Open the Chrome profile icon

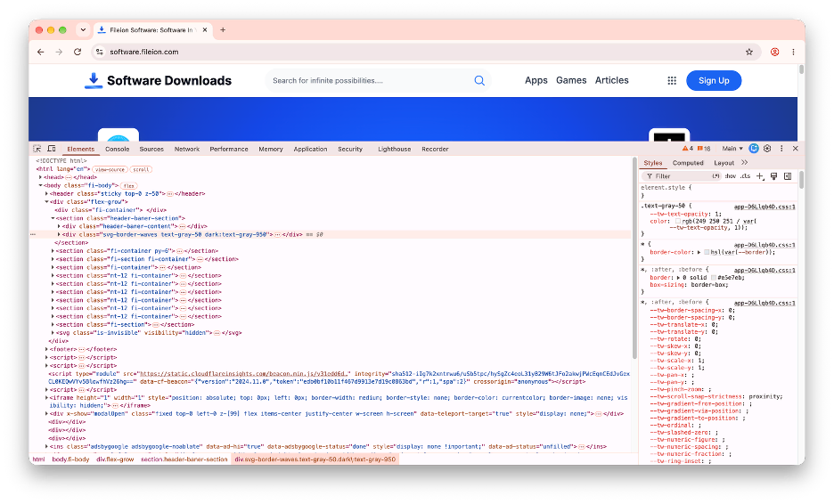(775, 52)
